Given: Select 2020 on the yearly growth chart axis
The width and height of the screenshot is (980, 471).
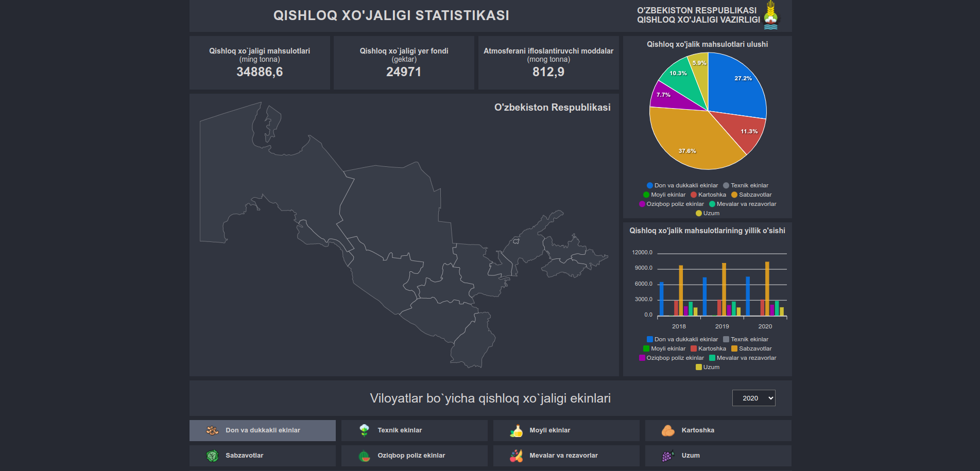Looking at the screenshot, I should coord(765,326).
